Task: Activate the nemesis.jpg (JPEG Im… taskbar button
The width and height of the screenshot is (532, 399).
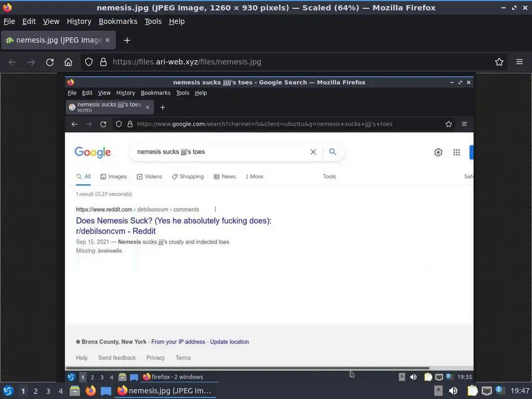Action: 166,391
